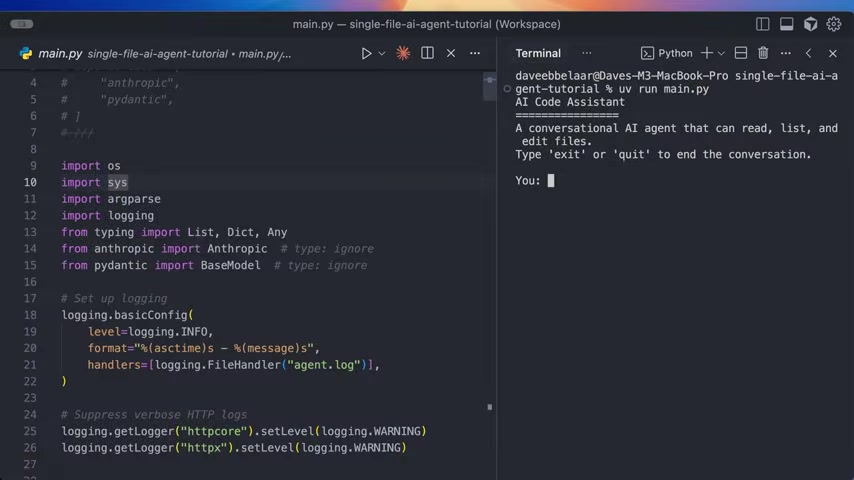Open the Terminal panel tab

(538, 53)
